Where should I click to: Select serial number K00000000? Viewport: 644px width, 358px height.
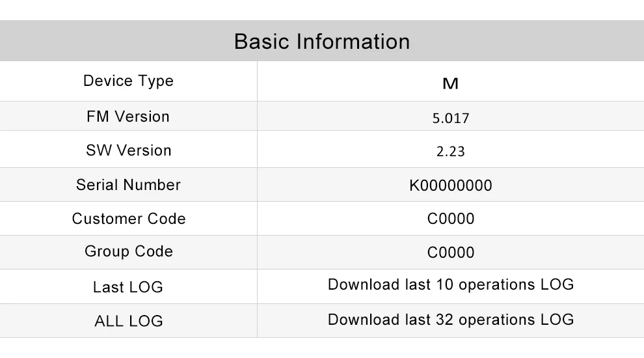click(x=451, y=186)
